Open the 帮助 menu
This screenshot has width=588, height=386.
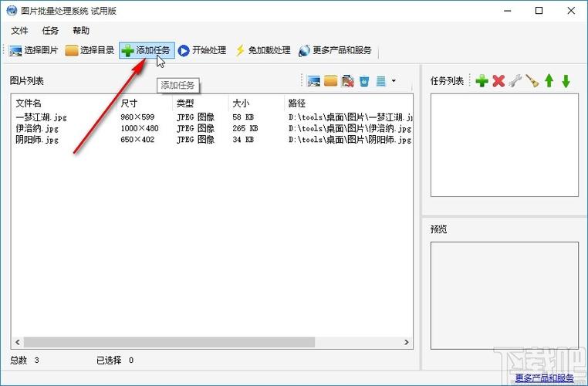click(81, 31)
